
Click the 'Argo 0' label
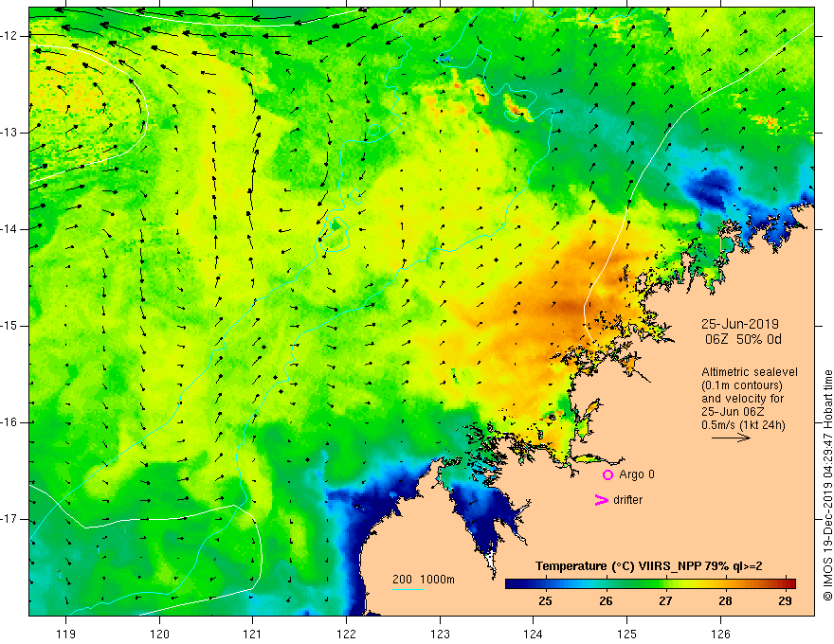[637, 474]
